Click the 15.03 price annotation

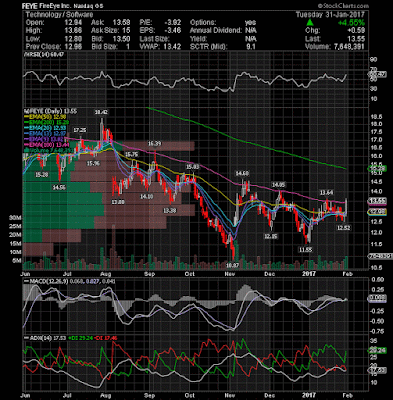coord(193,167)
